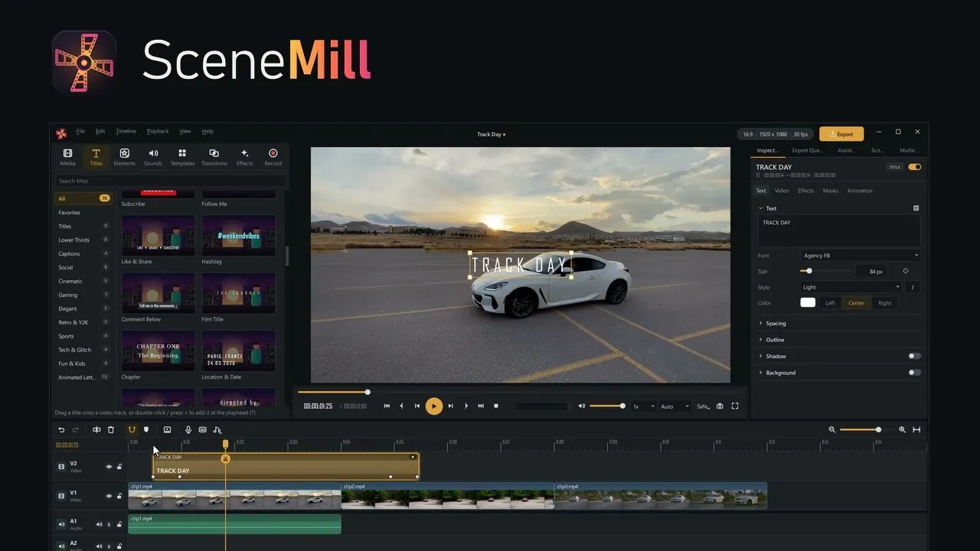Select the Lower Thirds category

coord(83,240)
